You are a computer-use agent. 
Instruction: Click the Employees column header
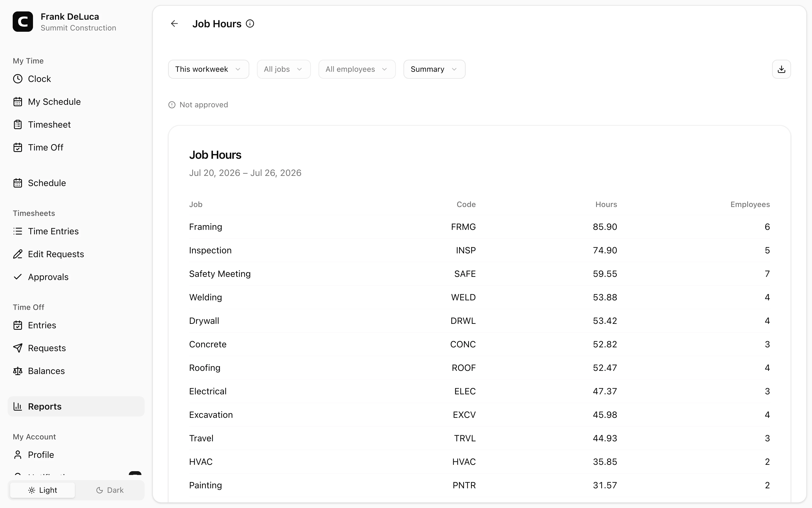coord(750,205)
